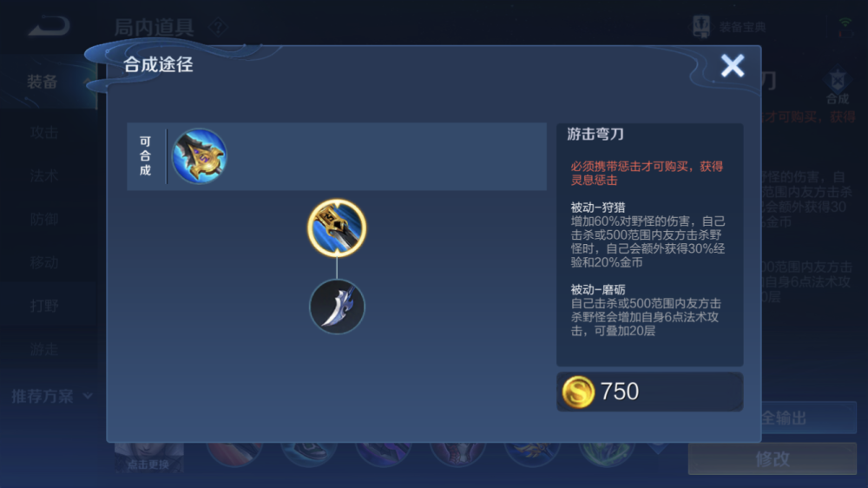Tap the gold coin price icon
This screenshot has width=868, height=488.
pos(578,392)
